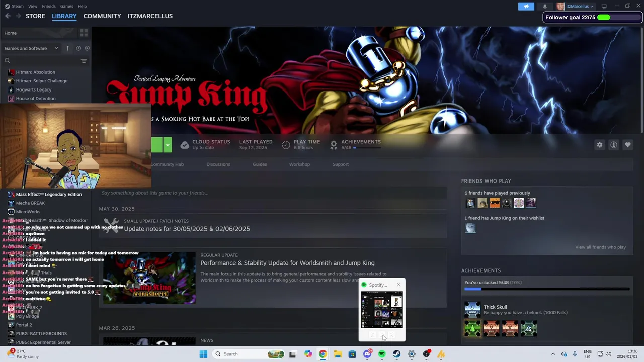Select House of Detention in library list
This screenshot has width=644, height=362.
pyautogui.click(x=36, y=99)
